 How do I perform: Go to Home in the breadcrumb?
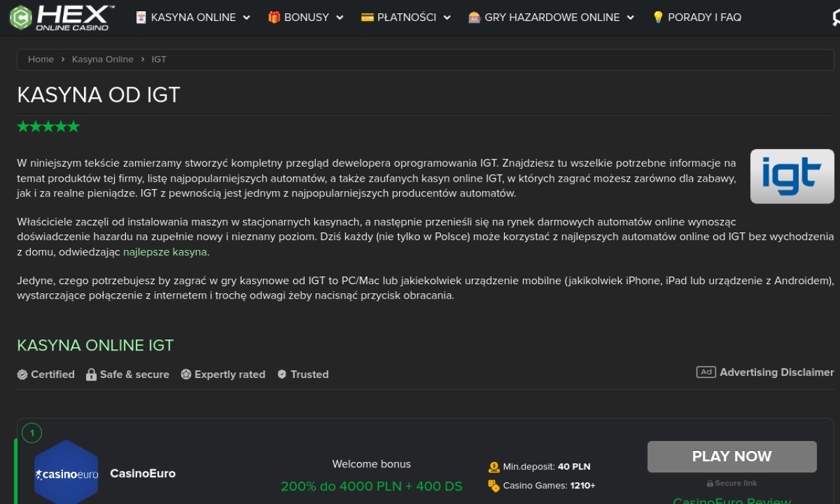tap(41, 59)
